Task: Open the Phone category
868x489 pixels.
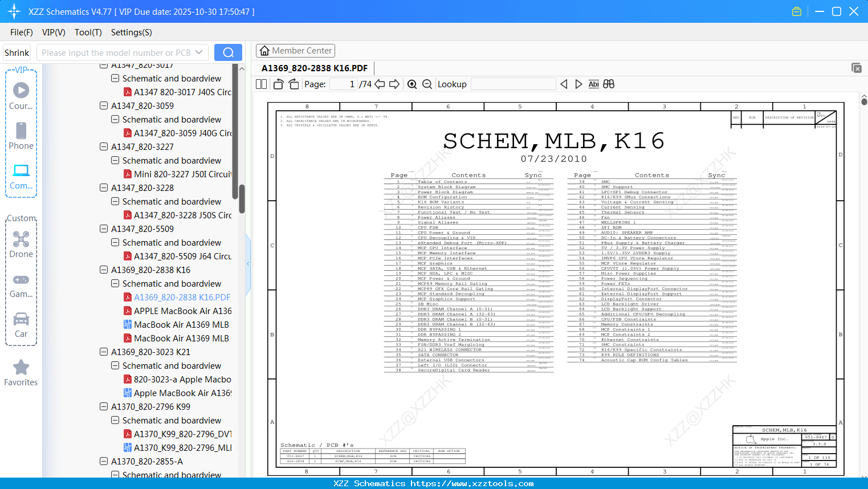Action: point(21,136)
